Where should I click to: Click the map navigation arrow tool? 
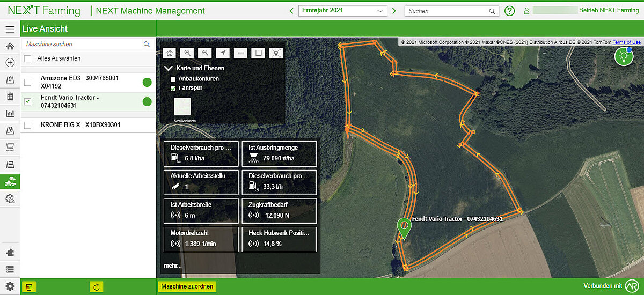pyautogui.click(x=222, y=53)
